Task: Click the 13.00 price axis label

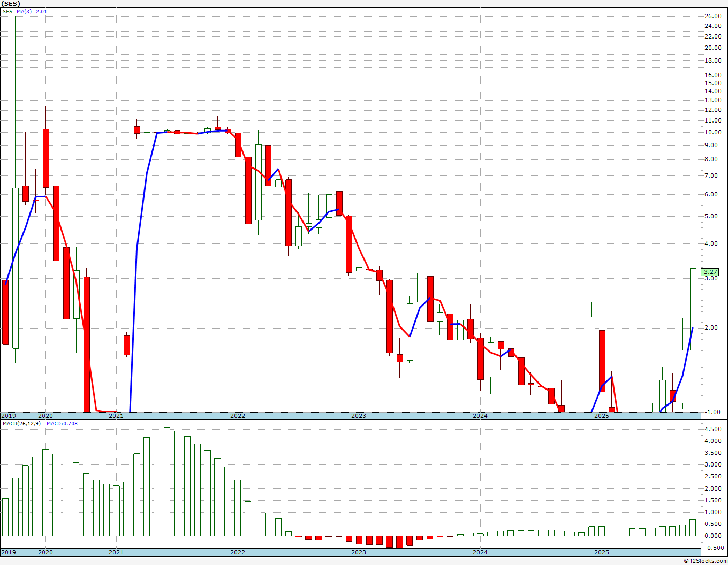Action: [x=712, y=100]
